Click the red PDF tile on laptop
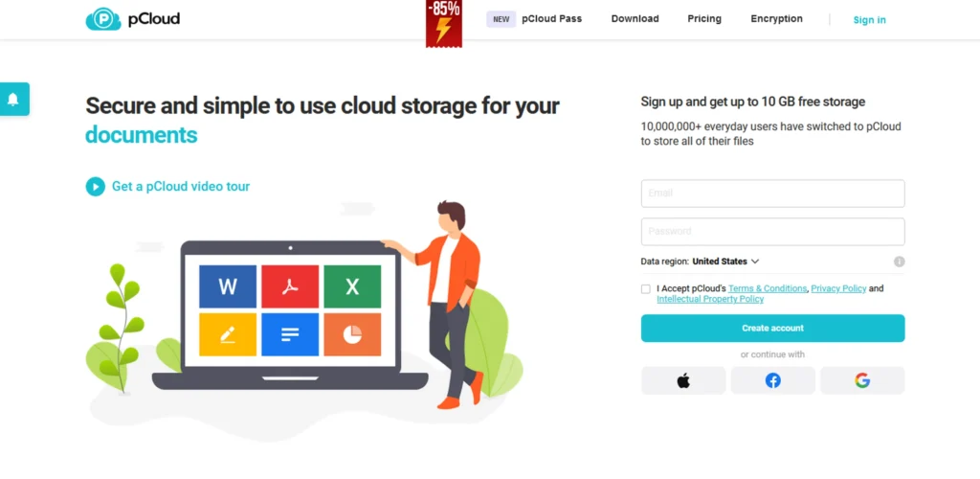The width and height of the screenshot is (980, 479). pos(290,286)
